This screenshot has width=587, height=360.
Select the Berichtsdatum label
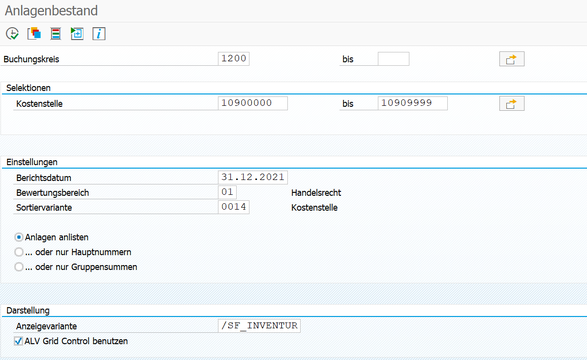point(43,178)
